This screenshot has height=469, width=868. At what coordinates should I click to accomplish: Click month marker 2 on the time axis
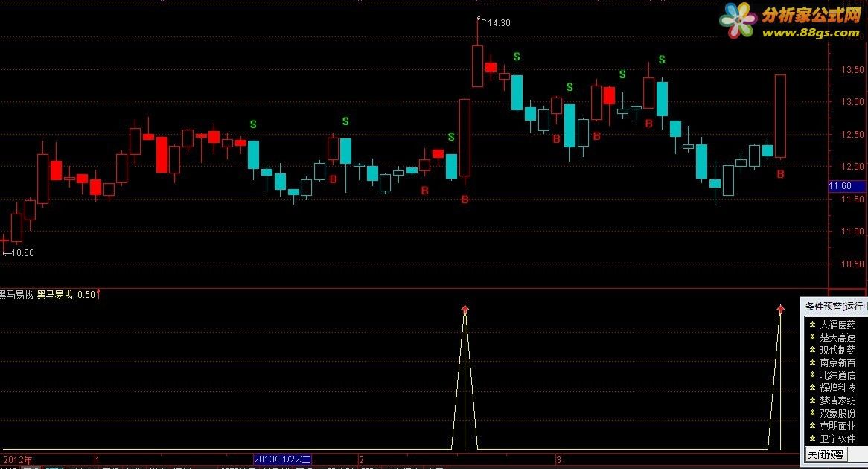pos(362,459)
